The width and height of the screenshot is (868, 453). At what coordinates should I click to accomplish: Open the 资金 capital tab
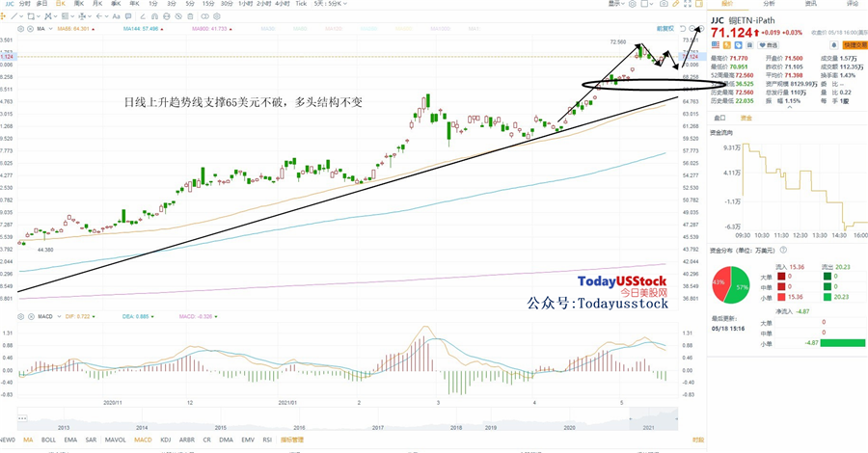click(746, 119)
